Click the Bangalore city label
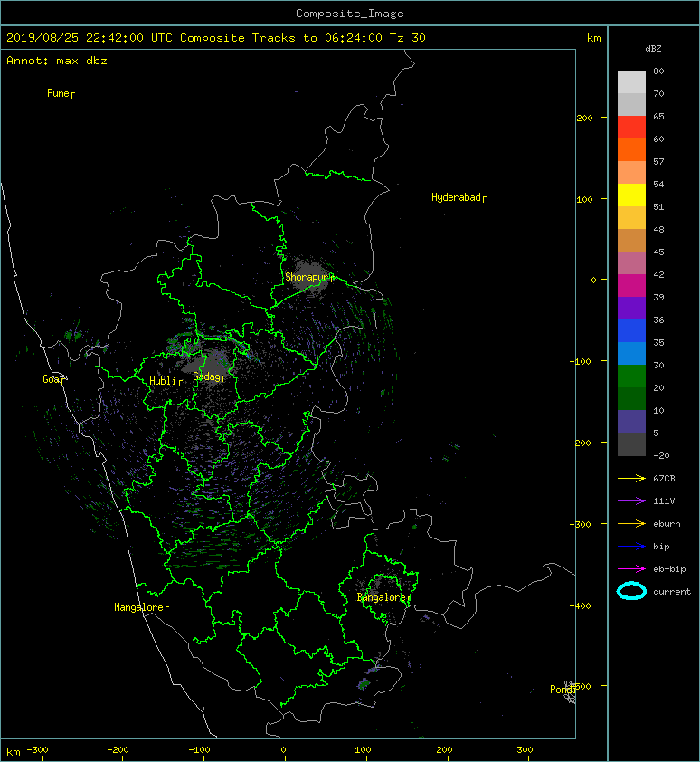The image size is (700, 762). tap(382, 597)
